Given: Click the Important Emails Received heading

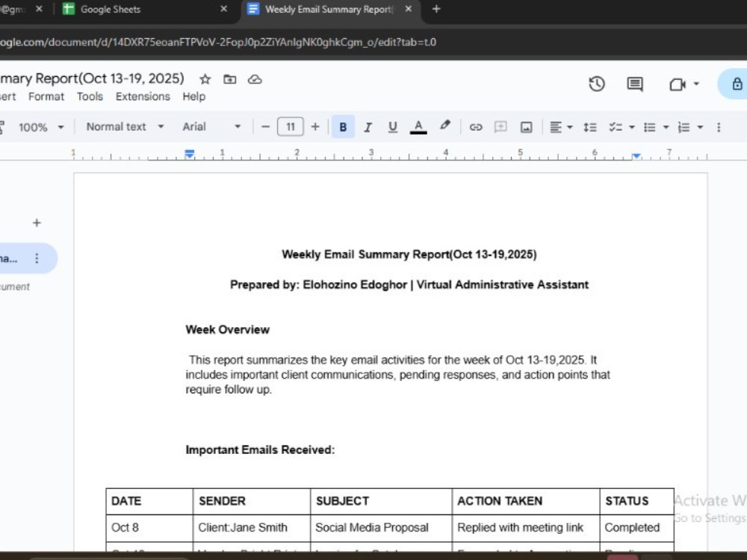Looking at the screenshot, I should (260, 449).
